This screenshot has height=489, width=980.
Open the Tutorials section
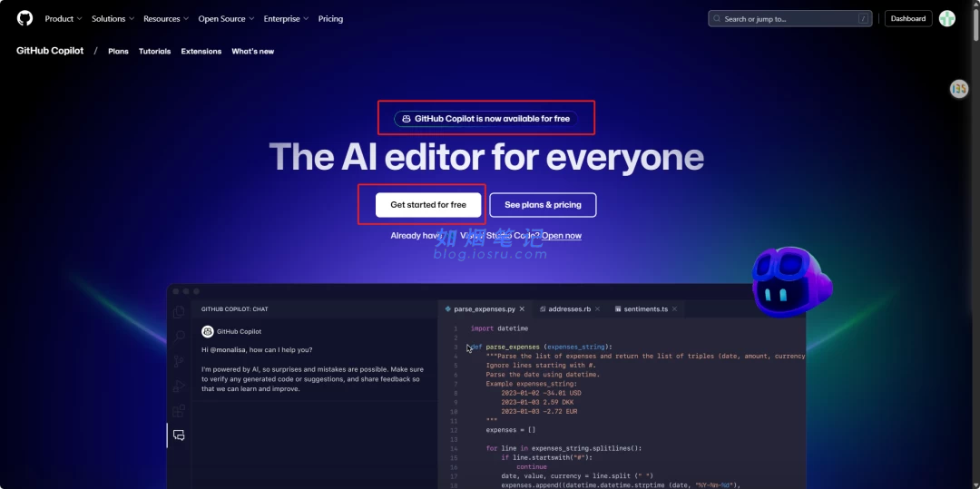(154, 51)
